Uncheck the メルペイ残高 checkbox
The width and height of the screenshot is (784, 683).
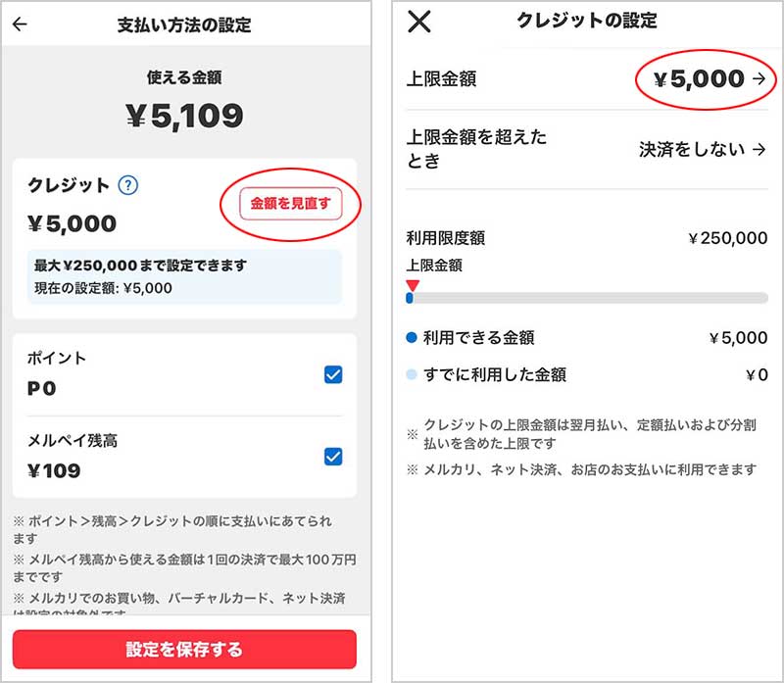(333, 457)
